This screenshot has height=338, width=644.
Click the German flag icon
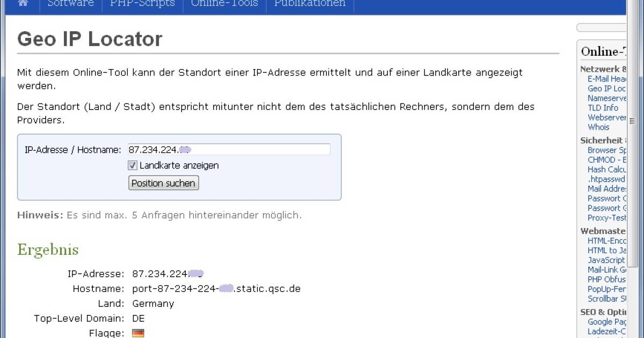138,333
